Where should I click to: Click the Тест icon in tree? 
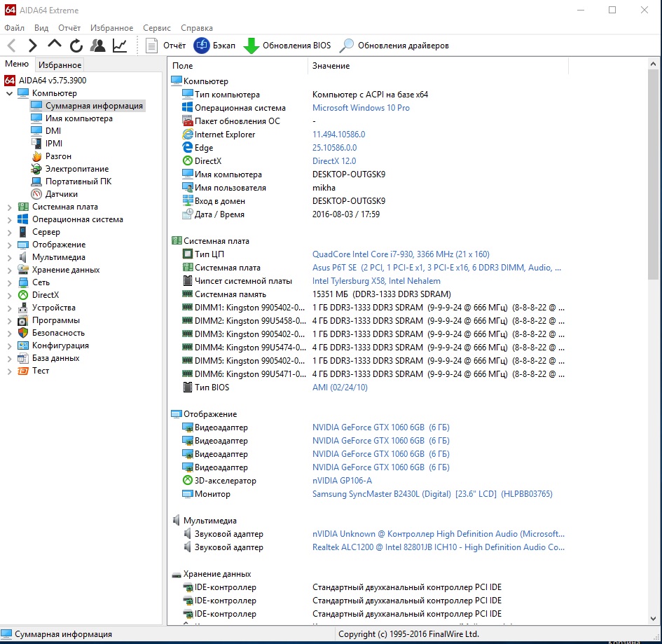click(23, 371)
